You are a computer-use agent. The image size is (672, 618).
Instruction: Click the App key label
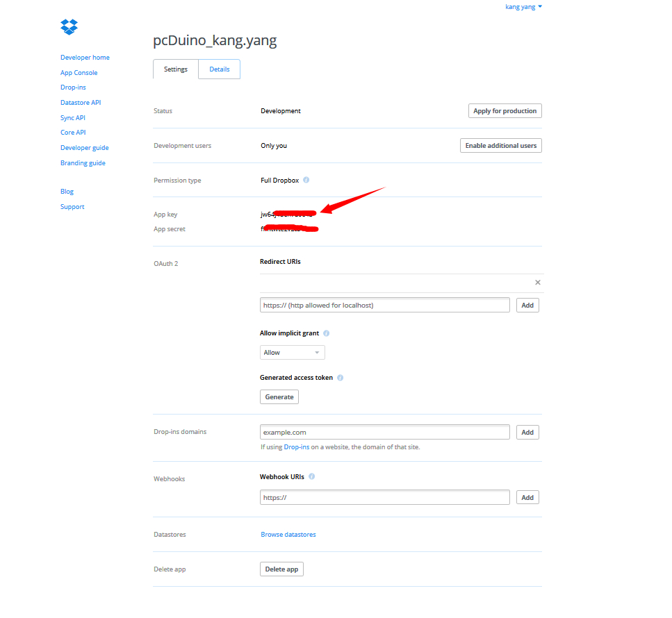click(165, 215)
